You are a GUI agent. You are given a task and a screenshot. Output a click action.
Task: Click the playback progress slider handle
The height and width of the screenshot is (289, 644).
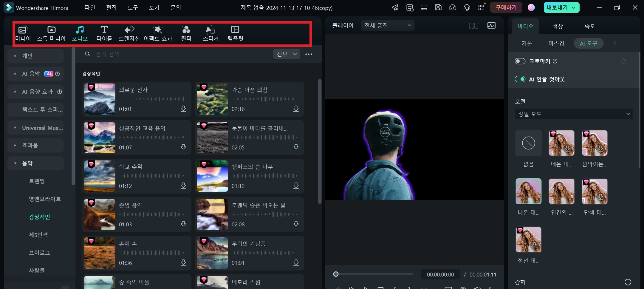coord(336,274)
